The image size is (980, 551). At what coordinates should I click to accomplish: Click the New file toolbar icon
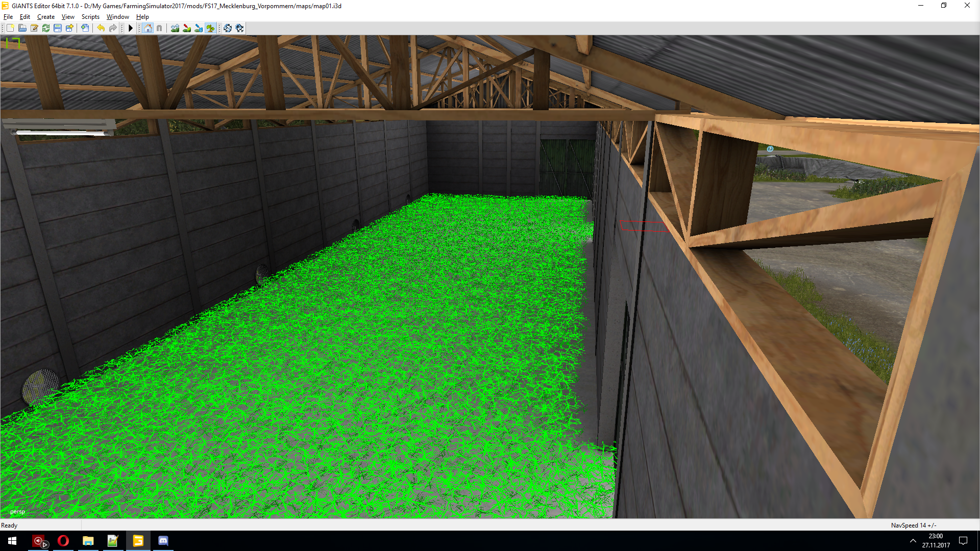point(10,28)
